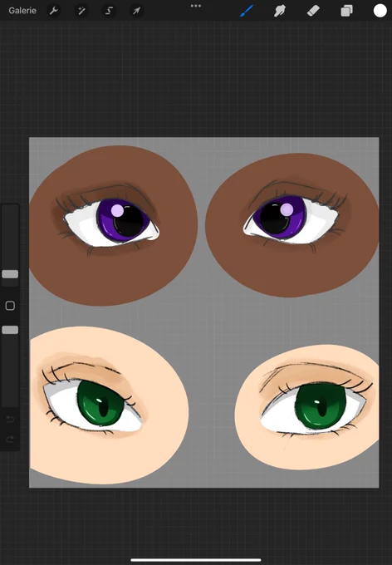Viewport: 392px width, 565px height.
Task: Tap the right purple eye iris
Action: click(280, 218)
